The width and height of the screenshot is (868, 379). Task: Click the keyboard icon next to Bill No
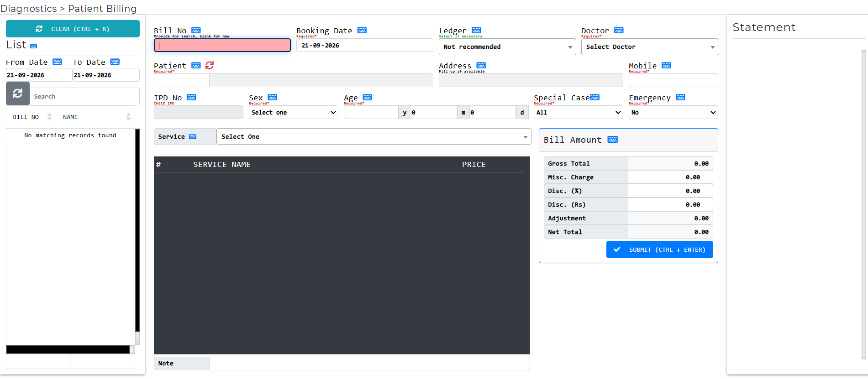tap(196, 31)
